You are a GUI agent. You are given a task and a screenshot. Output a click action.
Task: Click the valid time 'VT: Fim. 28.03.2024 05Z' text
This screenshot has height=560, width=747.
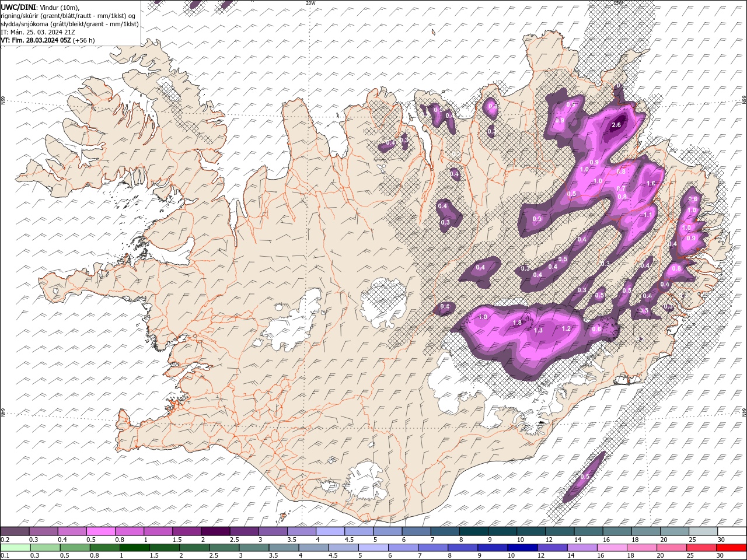click(36, 40)
